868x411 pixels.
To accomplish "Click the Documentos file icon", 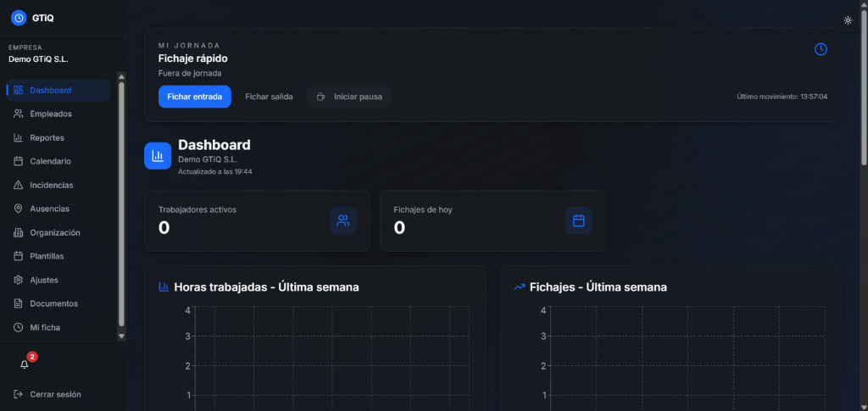I will pos(19,303).
